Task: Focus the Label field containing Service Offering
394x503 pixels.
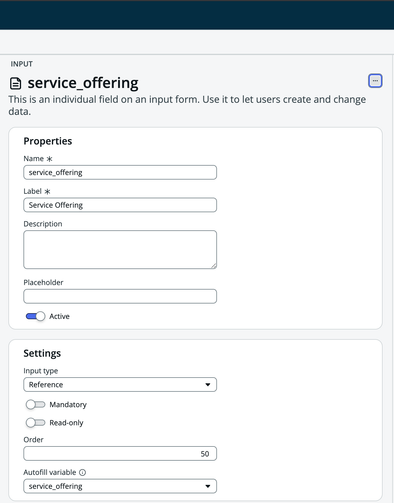Action: coord(120,205)
